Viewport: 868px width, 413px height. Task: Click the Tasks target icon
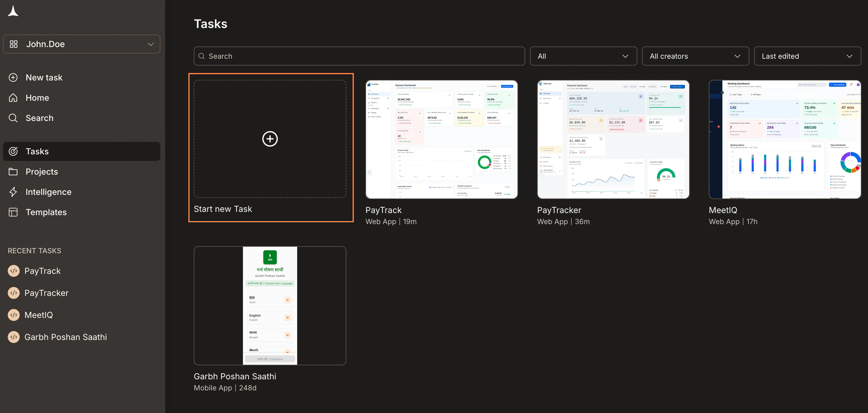pyautogui.click(x=13, y=151)
